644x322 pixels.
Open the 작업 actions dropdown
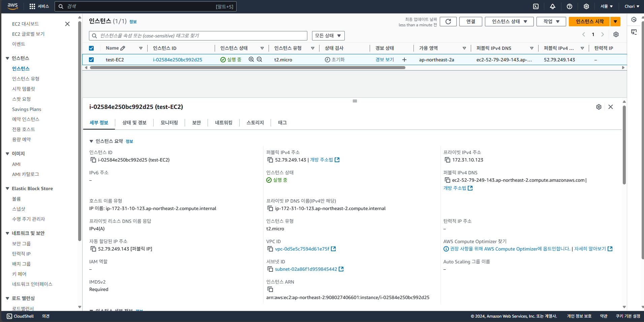551,22
